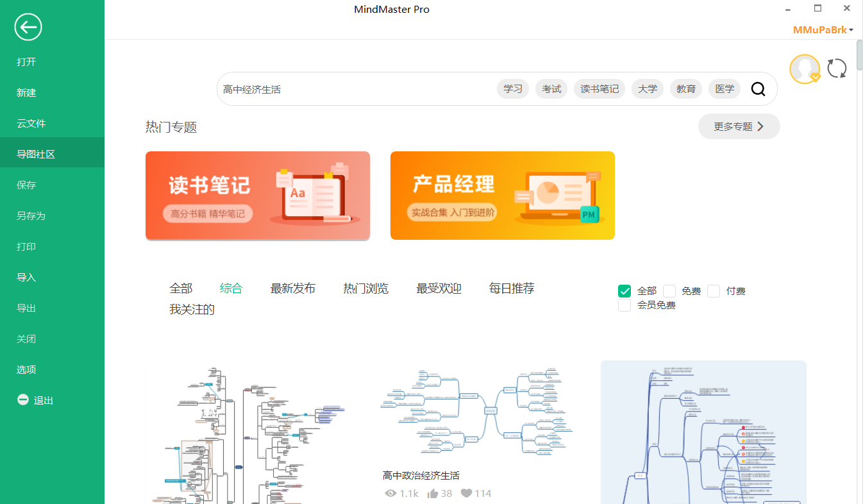Select 新建 in sidebar
The image size is (863, 504).
(52, 93)
